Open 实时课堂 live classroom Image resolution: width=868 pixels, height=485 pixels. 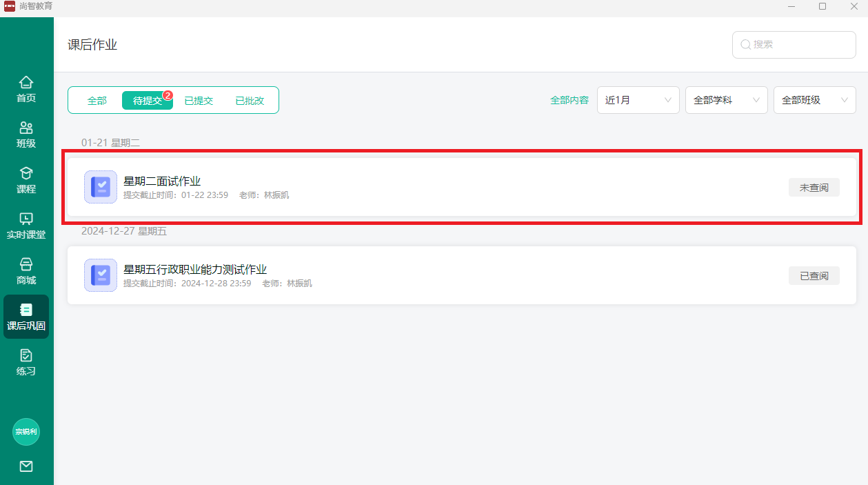(26, 226)
